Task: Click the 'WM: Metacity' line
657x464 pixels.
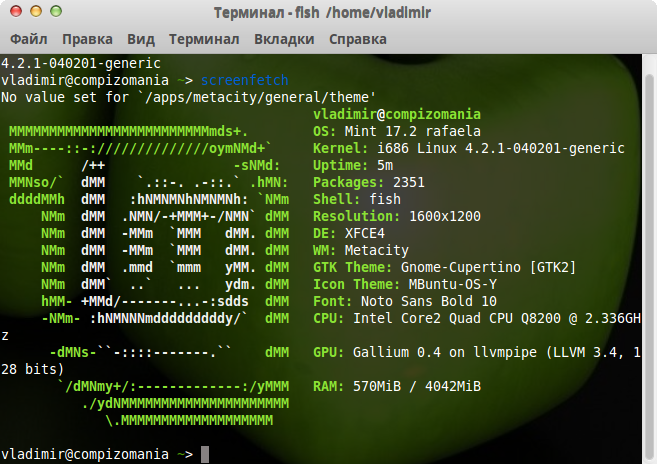Action: pos(361,250)
